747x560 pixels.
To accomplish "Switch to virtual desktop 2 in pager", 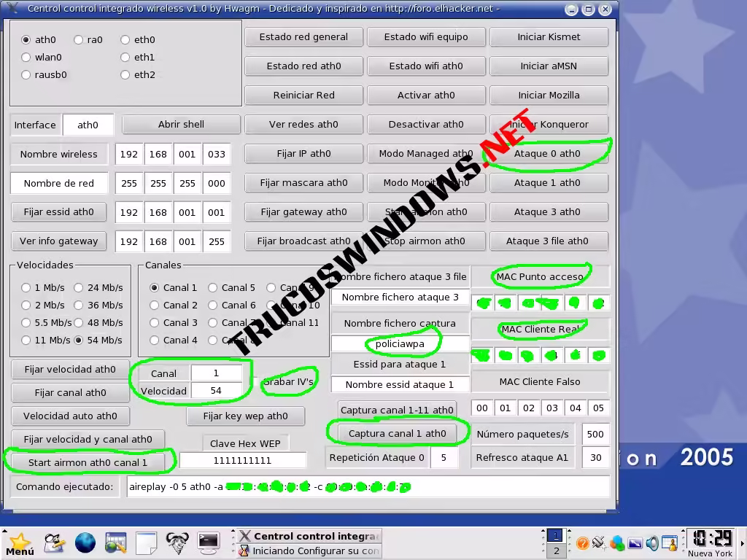I will (x=555, y=551).
